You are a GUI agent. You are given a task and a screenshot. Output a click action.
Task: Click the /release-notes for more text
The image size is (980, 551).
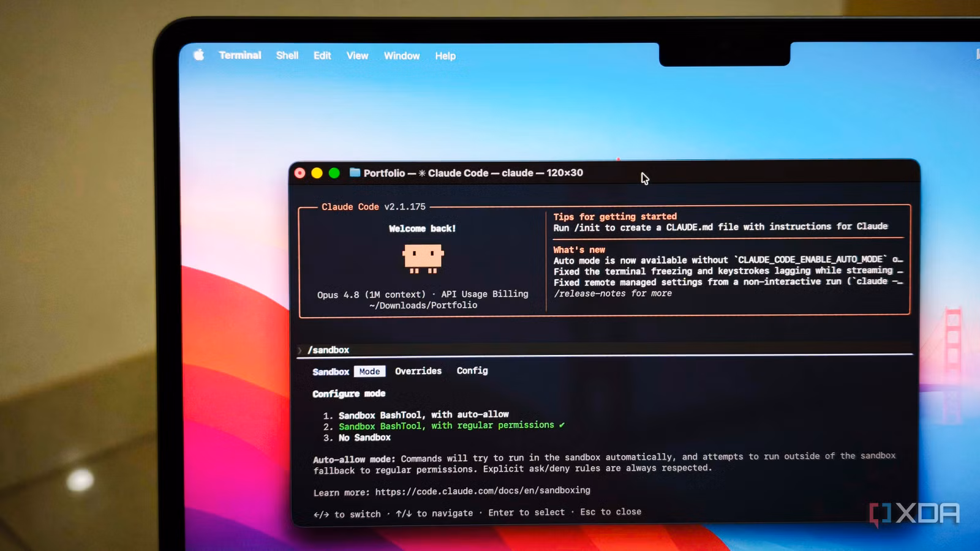coord(612,293)
